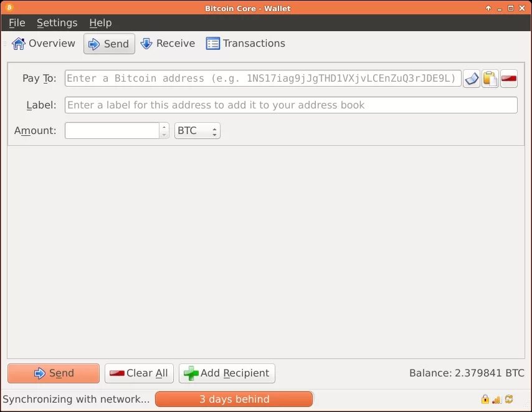Image resolution: width=532 pixels, height=412 pixels.
Task: Open the Receive tab
Action: click(168, 44)
